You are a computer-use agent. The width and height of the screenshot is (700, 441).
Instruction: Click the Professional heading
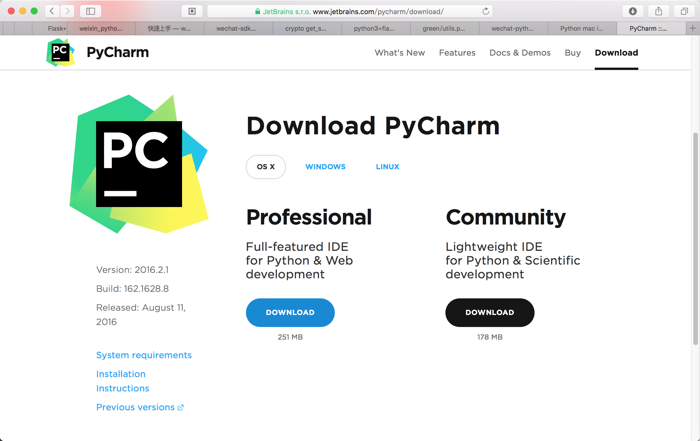coord(309,217)
